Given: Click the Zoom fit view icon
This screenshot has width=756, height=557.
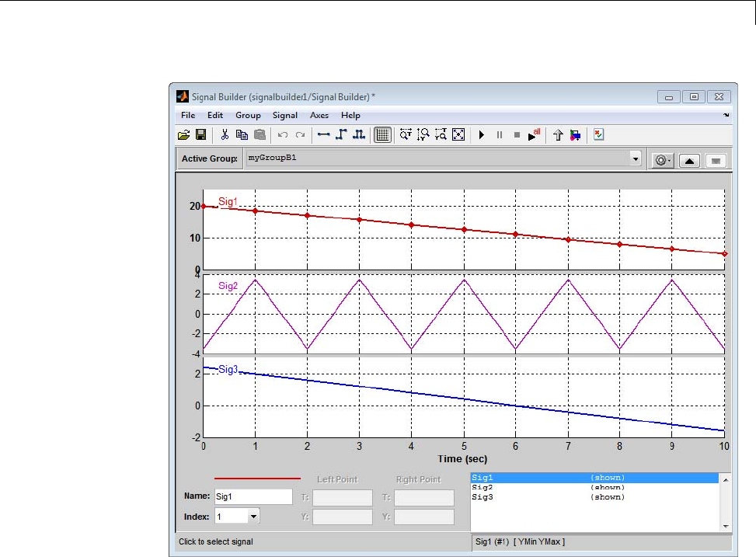Looking at the screenshot, I should pyautogui.click(x=458, y=135).
